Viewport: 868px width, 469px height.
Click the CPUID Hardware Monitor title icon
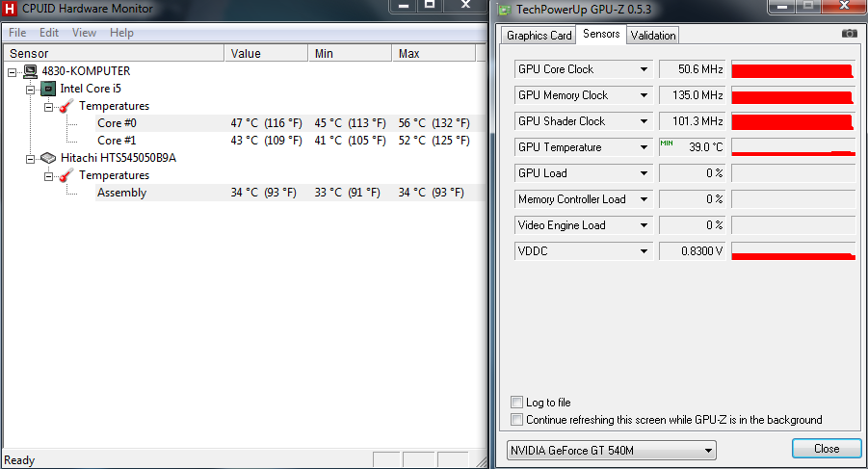click(11, 8)
